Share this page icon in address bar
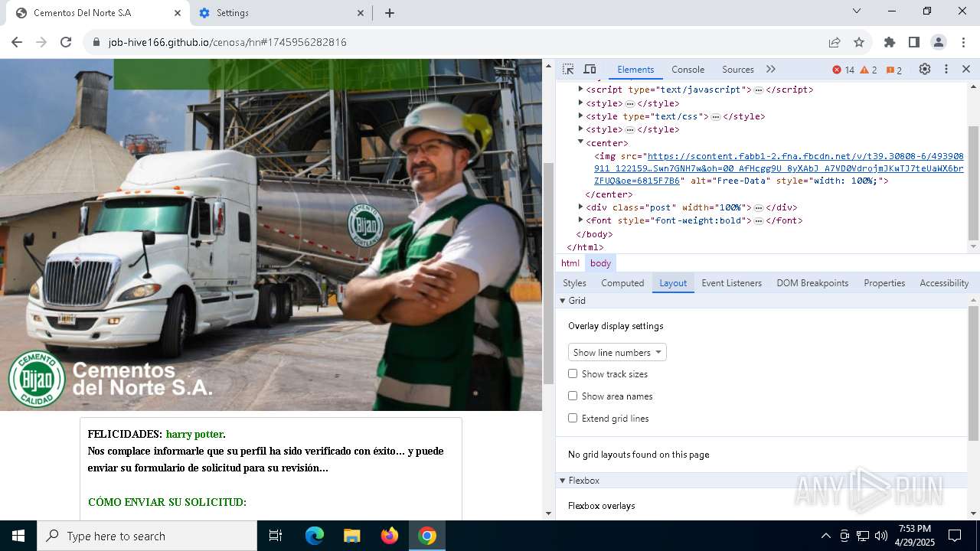The image size is (980, 551). [x=835, y=42]
